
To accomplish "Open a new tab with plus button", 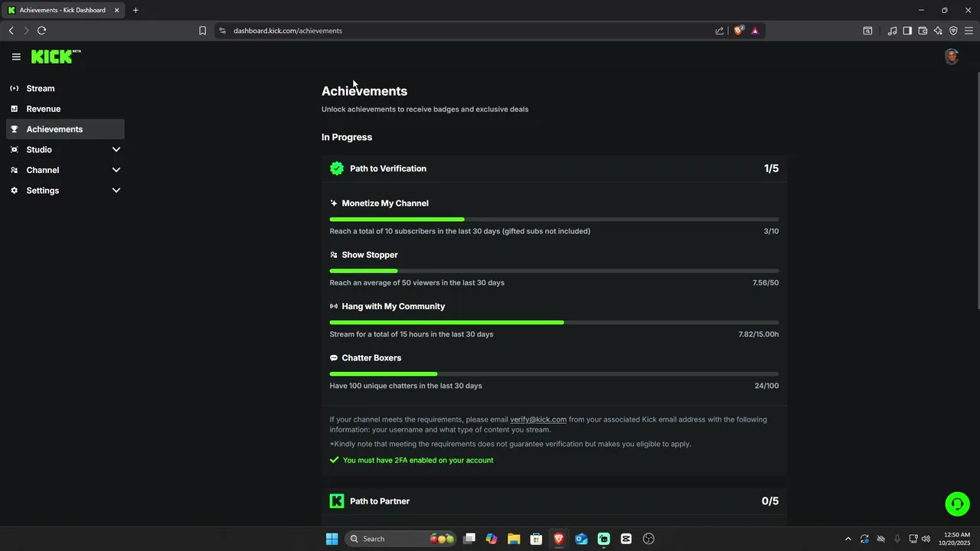I will [x=136, y=10].
